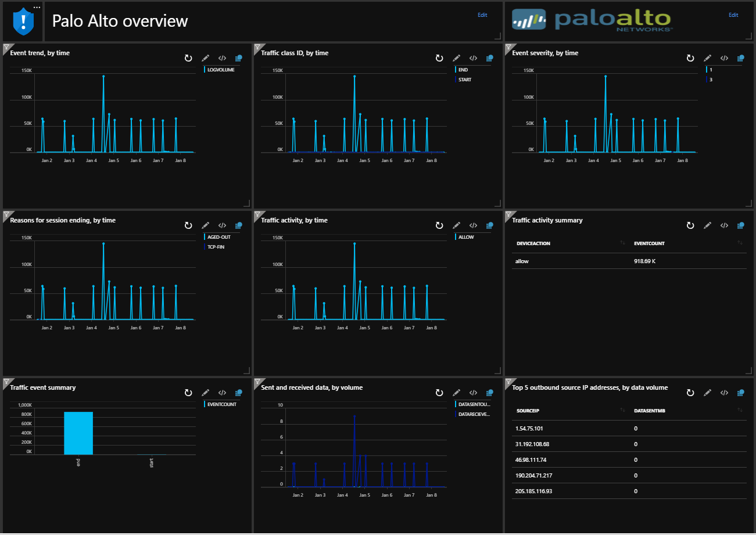756x535 pixels.
Task: Open the code view on the Event severity tile
Action: coord(724,58)
